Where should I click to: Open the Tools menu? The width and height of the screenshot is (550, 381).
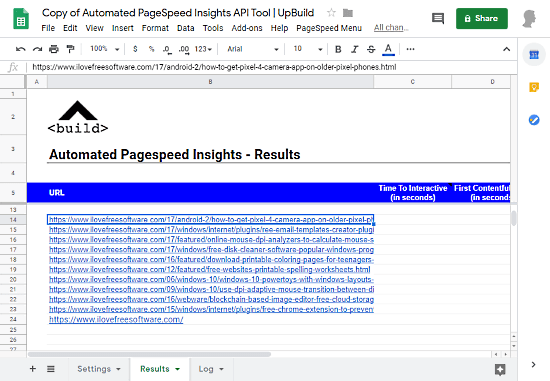[213, 28]
